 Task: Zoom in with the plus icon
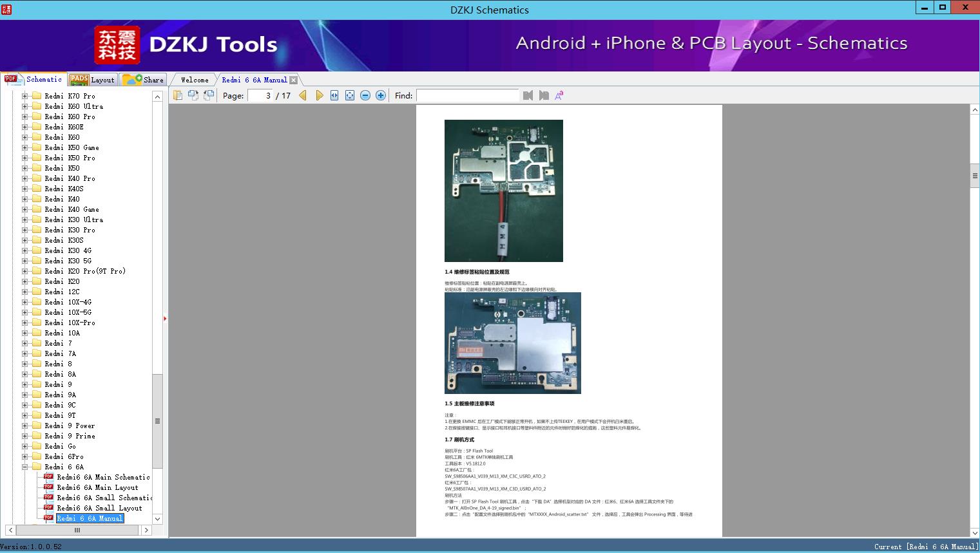(381, 95)
